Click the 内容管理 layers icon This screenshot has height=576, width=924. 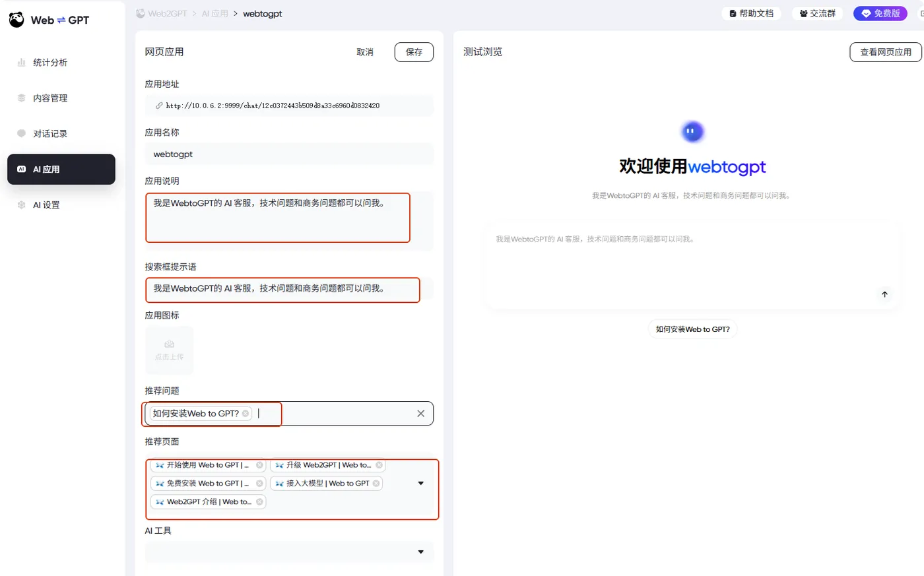pos(21,98)
